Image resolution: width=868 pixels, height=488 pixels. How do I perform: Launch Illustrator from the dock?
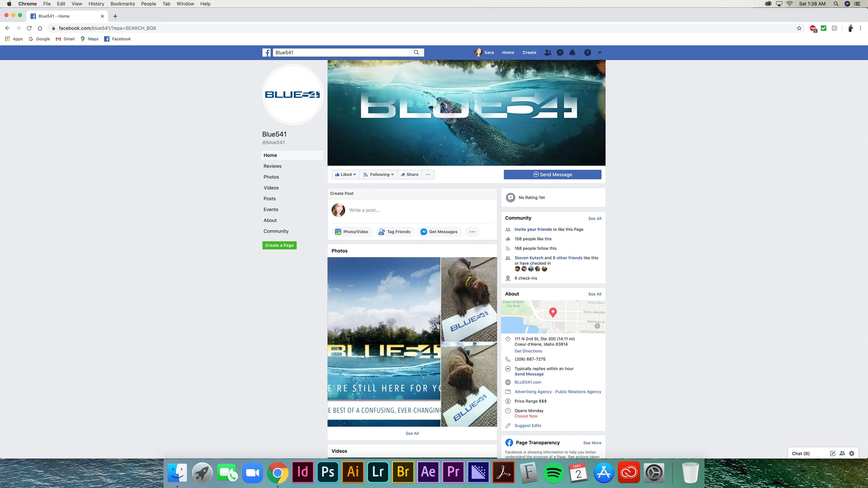click(x=353, y=472)
